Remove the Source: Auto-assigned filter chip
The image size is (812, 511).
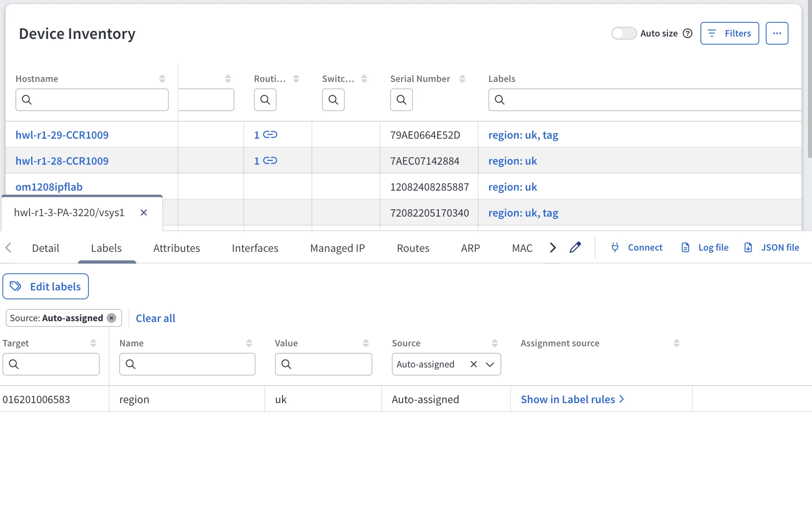(112, 318)
